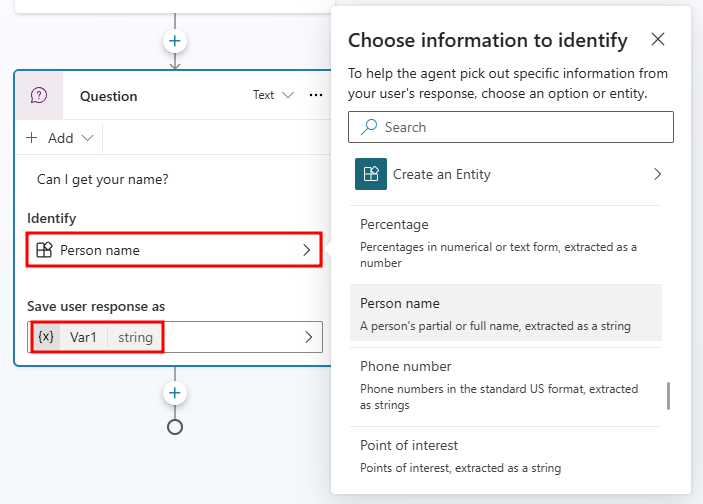
Task: Expand the Add dropdown in Question node
Action: click(60, 138)
